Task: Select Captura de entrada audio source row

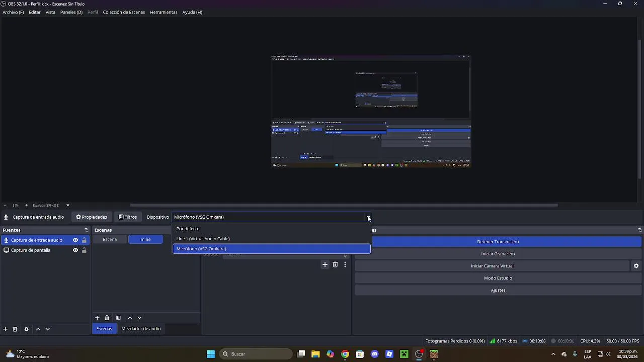Action: pyautogui.click(x=45, y=240)
